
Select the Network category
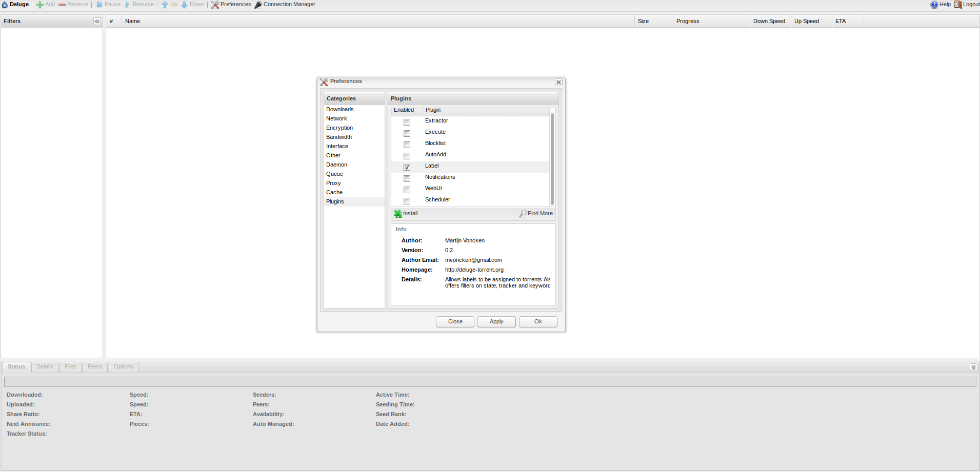coord(354,118)
